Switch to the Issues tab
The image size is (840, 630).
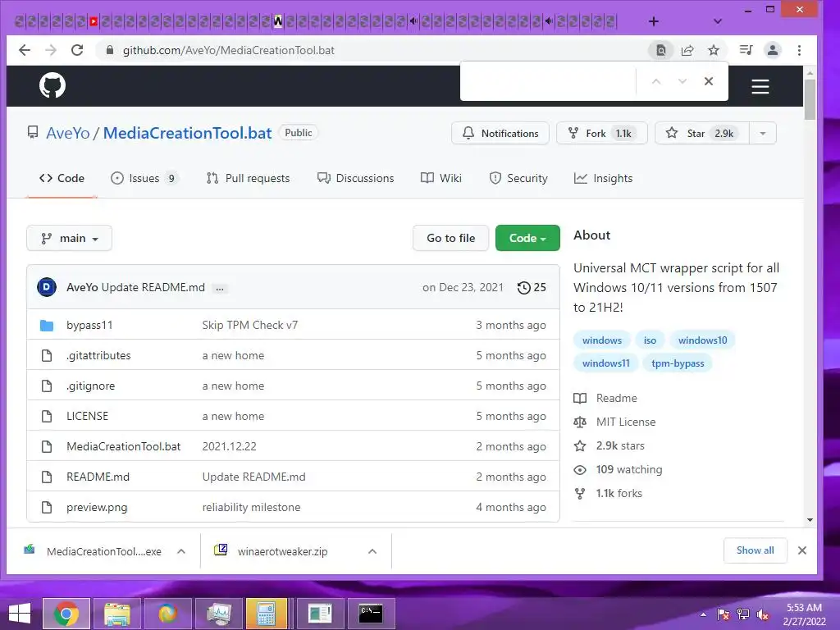pyautogui.click(x=144, y=178)
